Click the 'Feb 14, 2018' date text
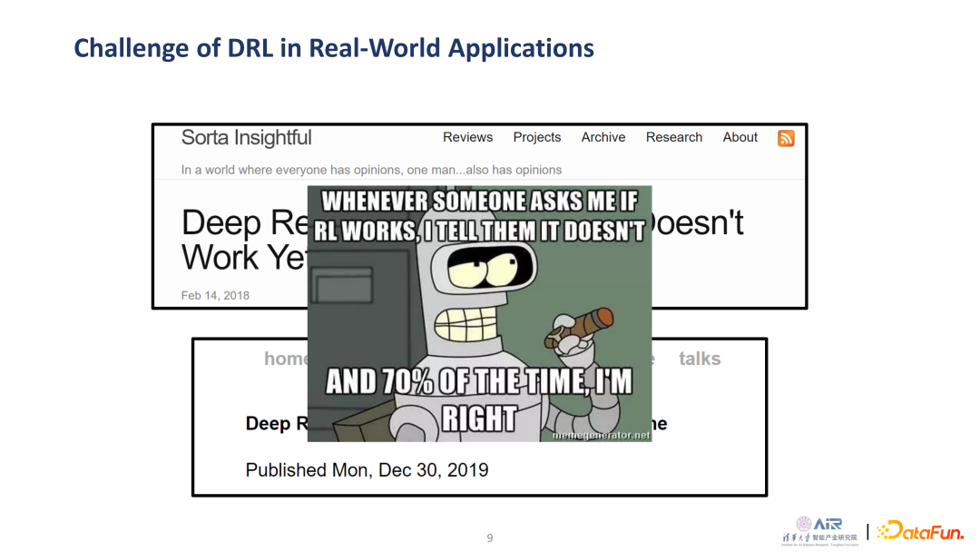The image size is (980, 552). pyautogui.click(x=215, y=296)
